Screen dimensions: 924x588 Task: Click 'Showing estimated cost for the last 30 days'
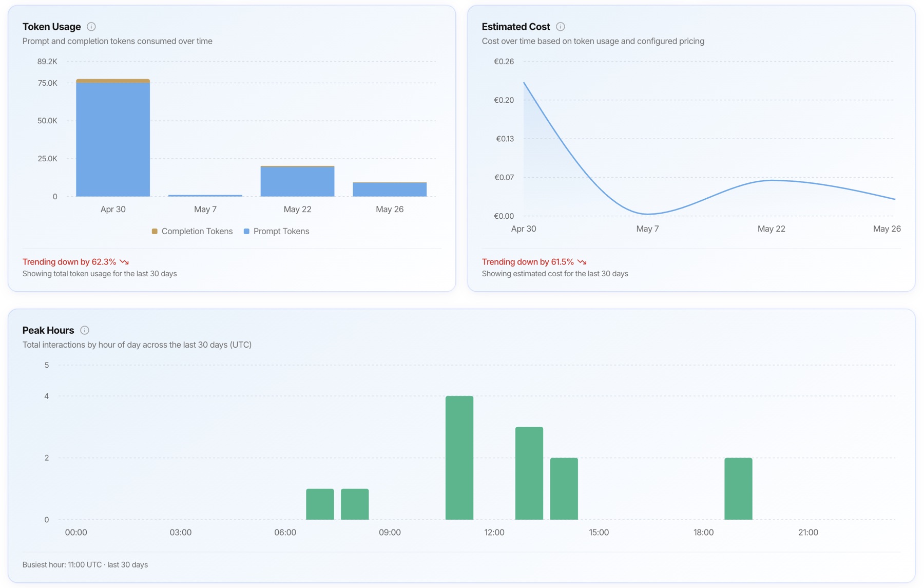555,274
